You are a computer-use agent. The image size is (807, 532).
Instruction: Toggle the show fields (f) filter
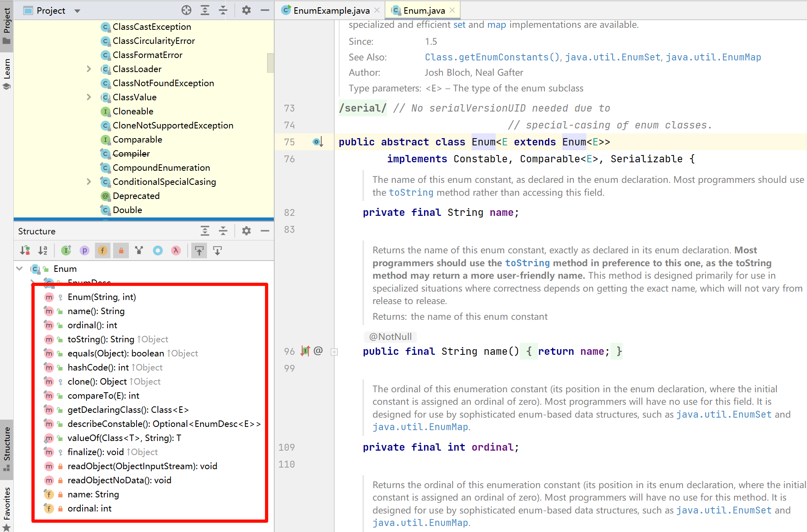102,250
